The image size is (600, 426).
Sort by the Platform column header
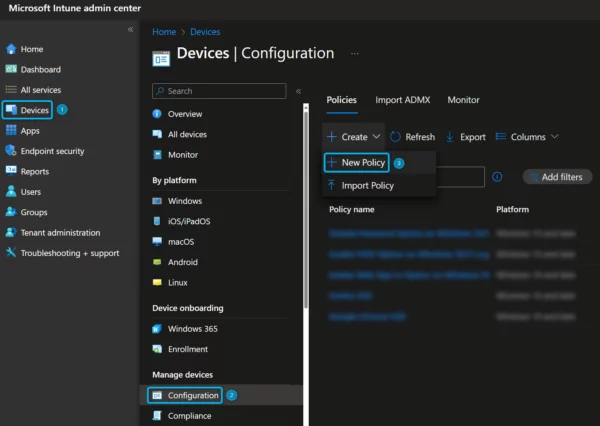point(512,209)
